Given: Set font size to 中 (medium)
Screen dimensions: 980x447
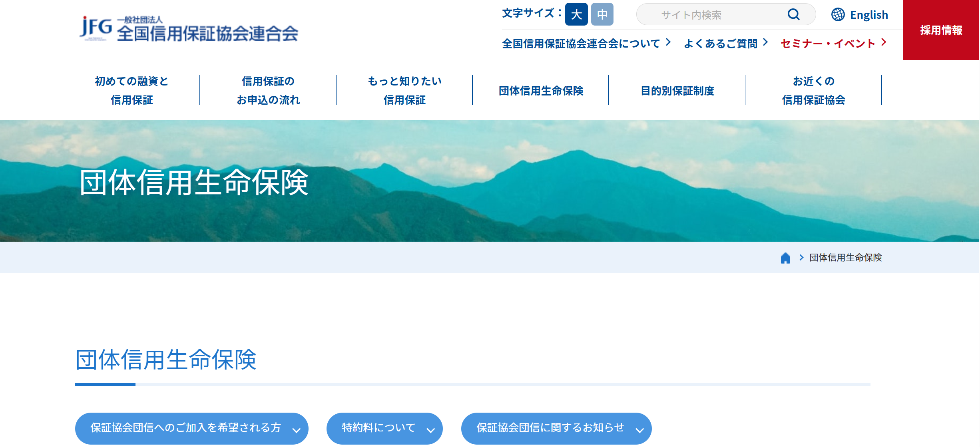Looking at the screenshot, I should tap(602, 15).
